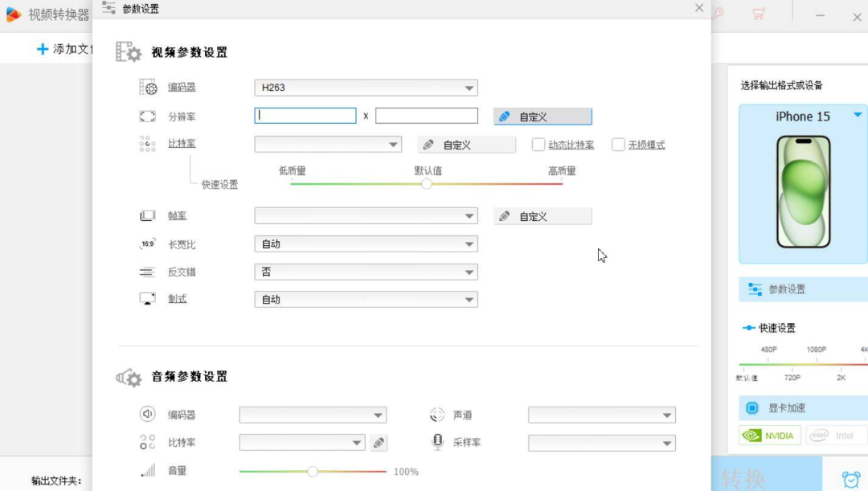The image size is (868, 491).
Task: Click the 显卡加速 GPU chip icon
Action: pos(754,407)
